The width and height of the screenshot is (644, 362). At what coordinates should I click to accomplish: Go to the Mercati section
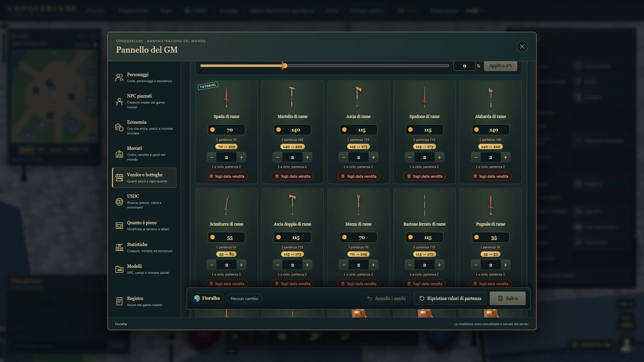coord(144,154)
